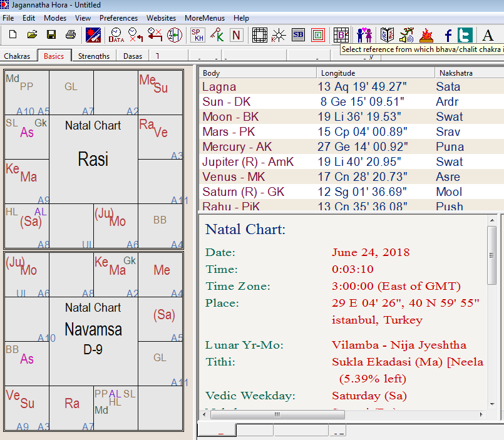Click the font A icon

[x=488, y=34]
